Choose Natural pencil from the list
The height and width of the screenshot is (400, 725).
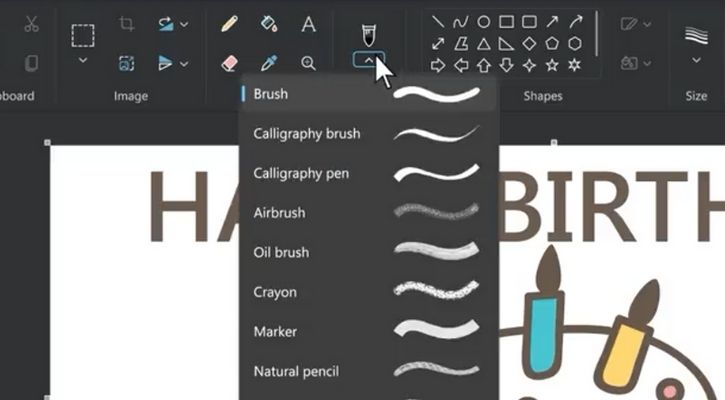[x=369, y=371]
